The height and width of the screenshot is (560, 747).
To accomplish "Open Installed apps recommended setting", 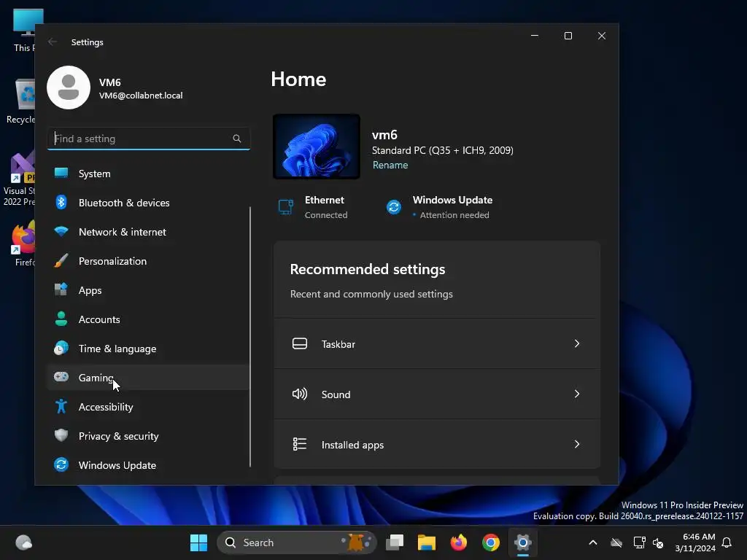I will click(437, 444).
